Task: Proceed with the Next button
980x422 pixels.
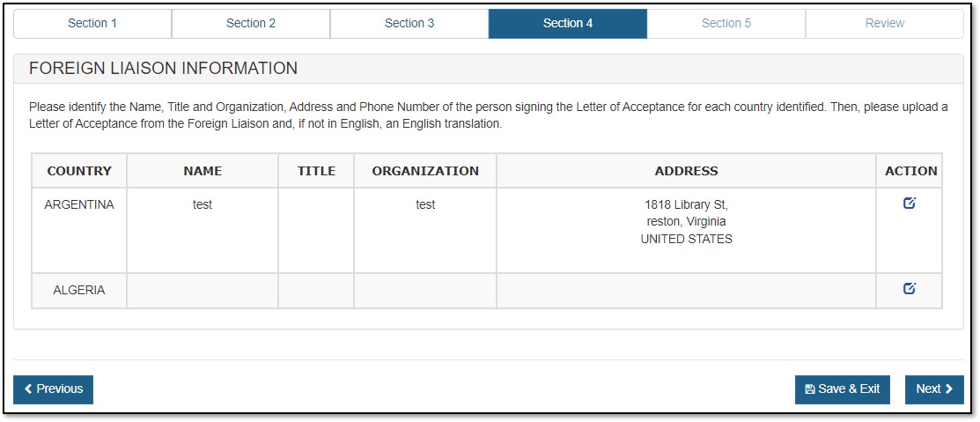Action: point(933,389)
